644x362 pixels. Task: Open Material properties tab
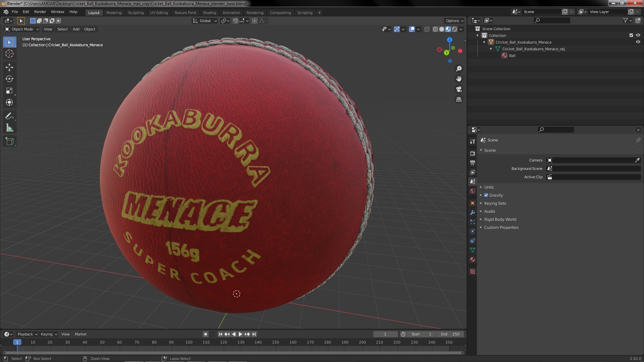[473, 259]
